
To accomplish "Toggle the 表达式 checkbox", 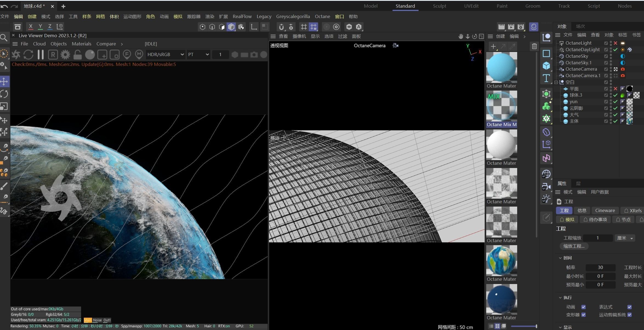I will 629,307.
